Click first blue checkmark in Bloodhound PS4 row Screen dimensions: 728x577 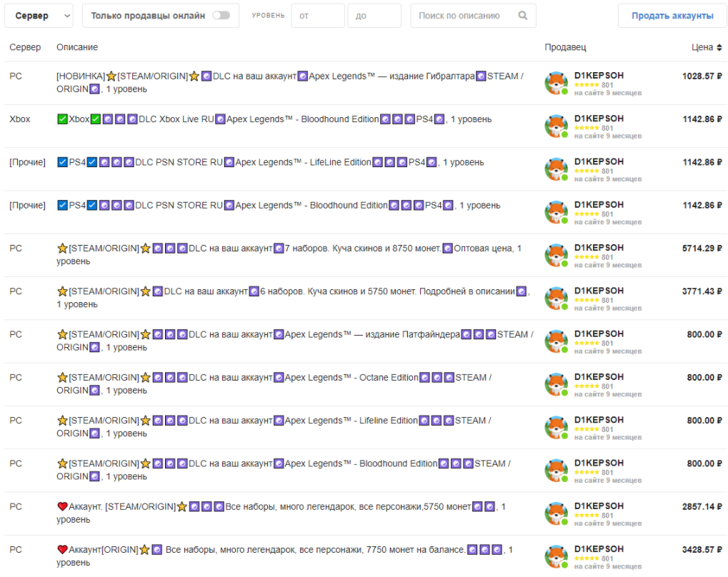62,206
